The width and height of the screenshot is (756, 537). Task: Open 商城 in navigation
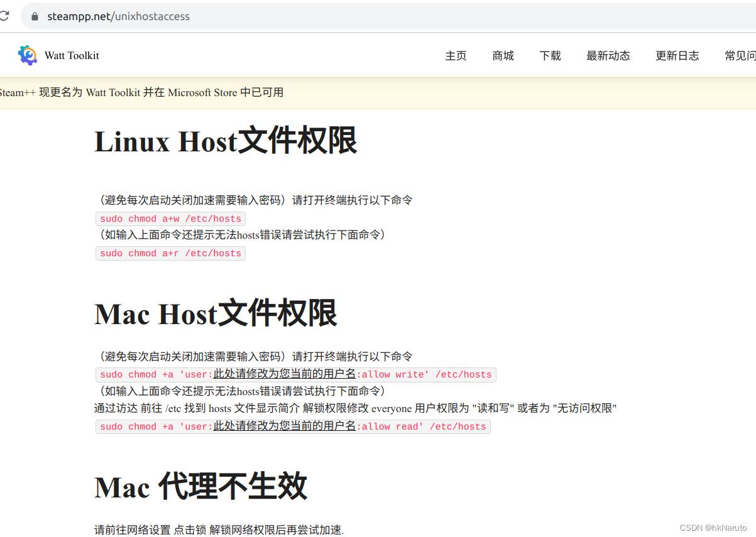503,55
